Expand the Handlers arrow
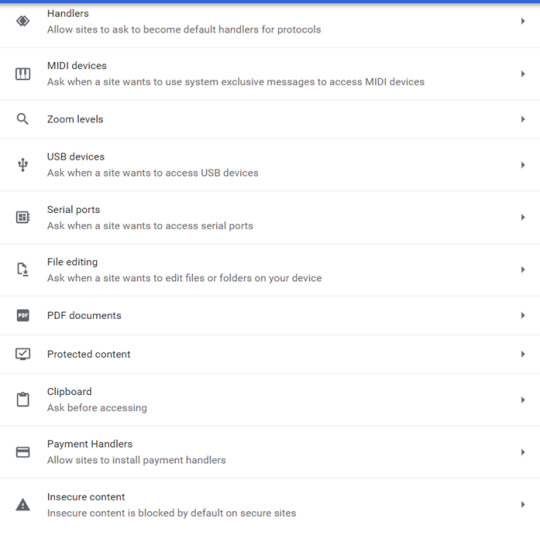The image size is (540, 539). pos(523,21)
